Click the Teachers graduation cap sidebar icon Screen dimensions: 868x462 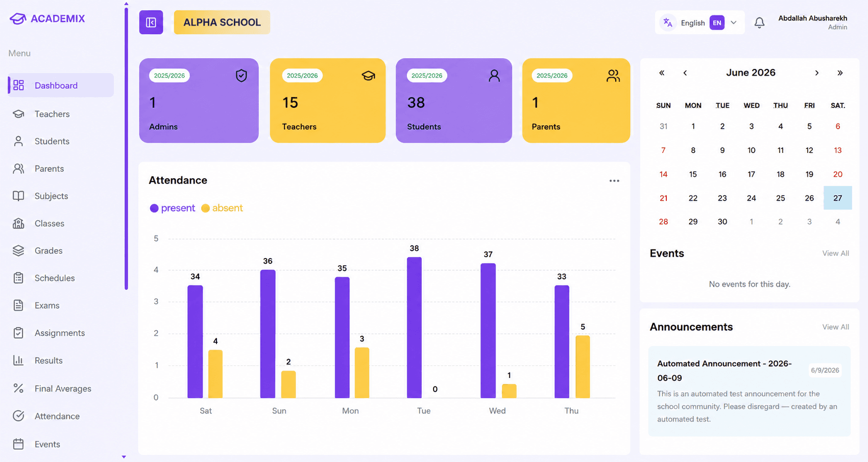tap(18, 114)
